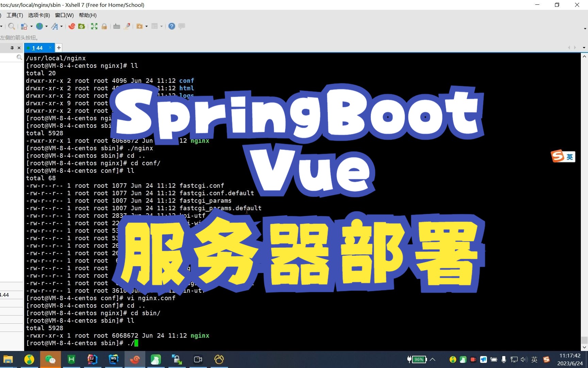Click the volume speaker tray icon
The height and width of the screenshot is (368, 588).
524,359
